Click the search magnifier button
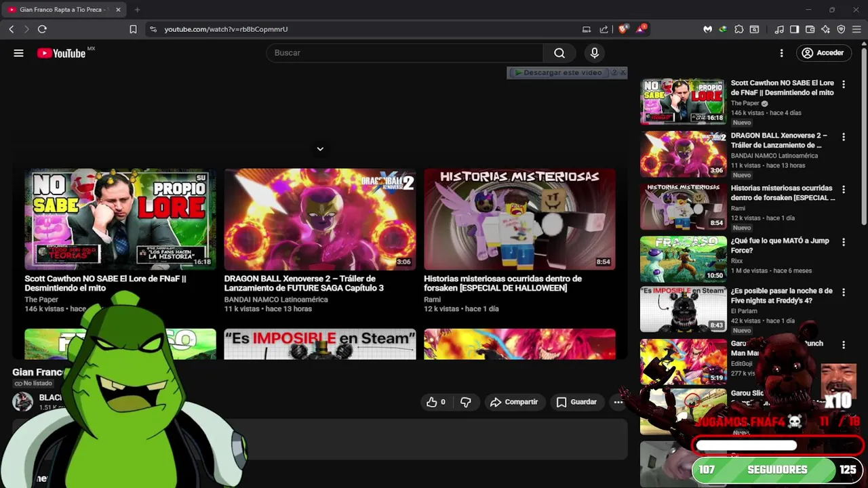Image resolution: width=868 pixels, height=488 pixels. click(x=559, y=53)
